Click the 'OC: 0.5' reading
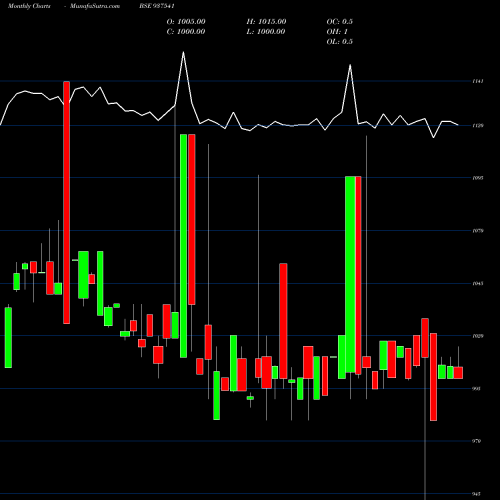This screenshot has height=500, width=500. pos(339,22)
